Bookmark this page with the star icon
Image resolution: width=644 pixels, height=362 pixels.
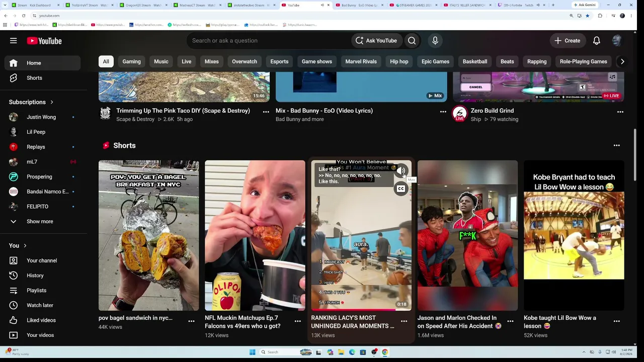587,16
